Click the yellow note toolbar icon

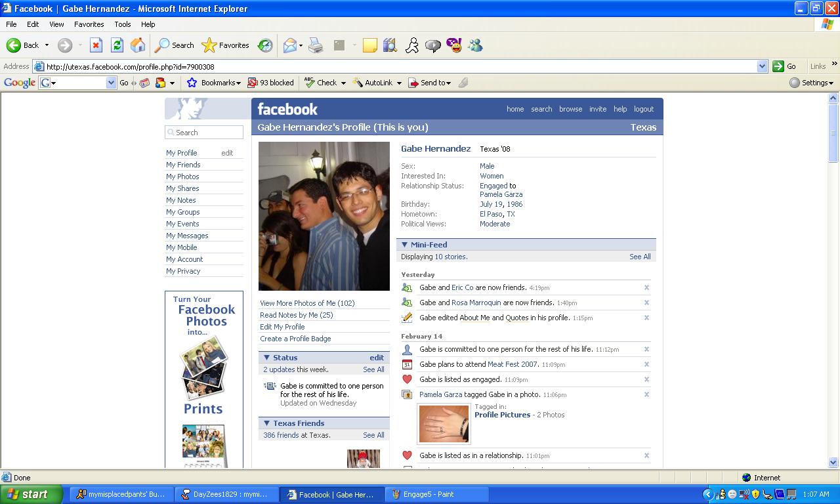[x=370, y=45]
